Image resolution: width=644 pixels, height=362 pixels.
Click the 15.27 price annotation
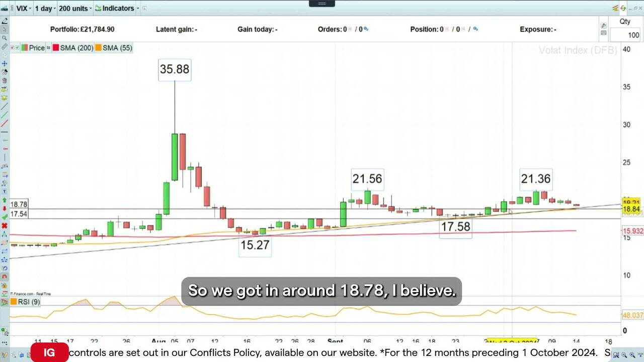pos(255,245)
